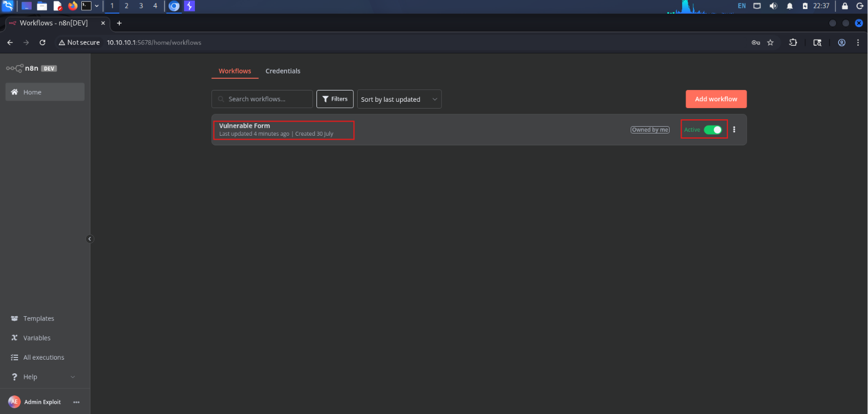Focus the Search workflows field

point(262,99)
